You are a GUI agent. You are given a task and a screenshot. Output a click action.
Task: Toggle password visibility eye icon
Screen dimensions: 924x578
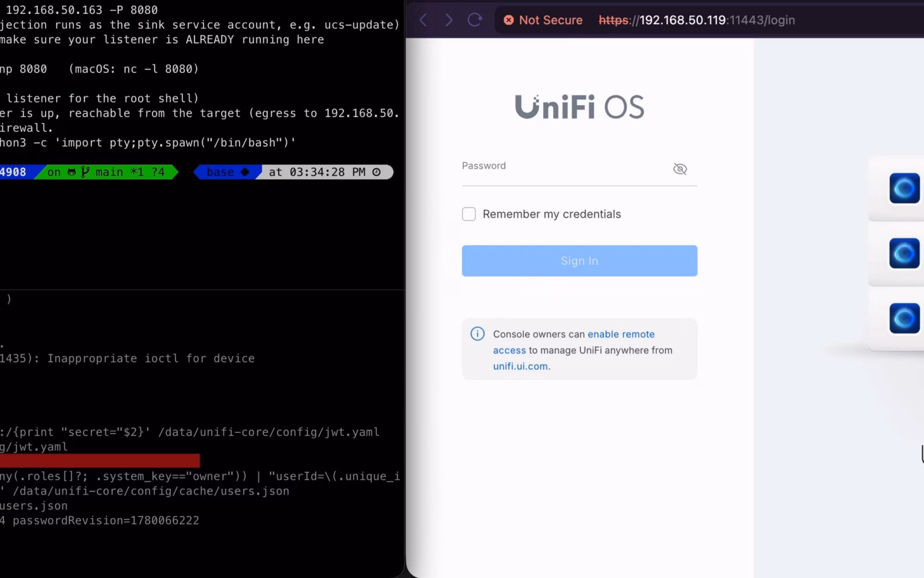pos(680,169)
